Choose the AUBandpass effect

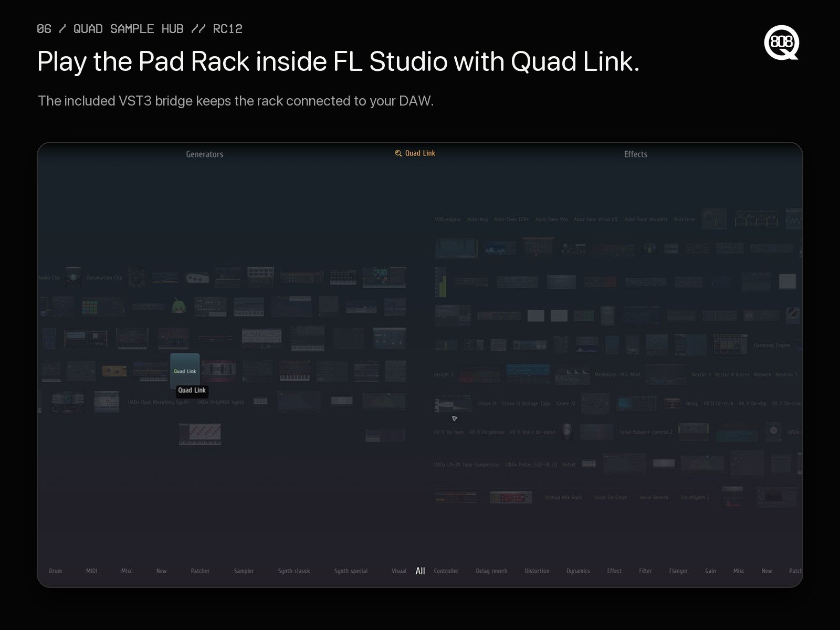pos(447,219)
